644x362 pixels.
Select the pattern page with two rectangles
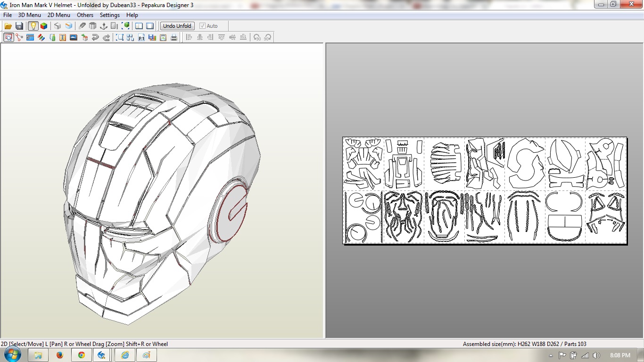(x=565, y=217)
